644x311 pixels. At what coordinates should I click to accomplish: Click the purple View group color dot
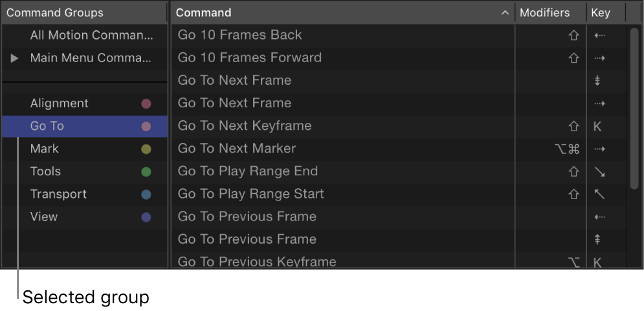click(x=146, y=217)
